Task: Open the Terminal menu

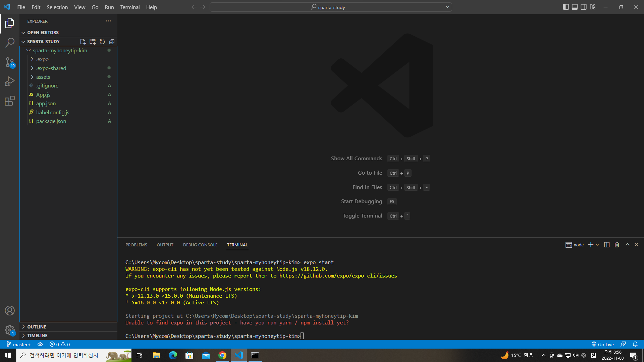Action: [130, 7]
